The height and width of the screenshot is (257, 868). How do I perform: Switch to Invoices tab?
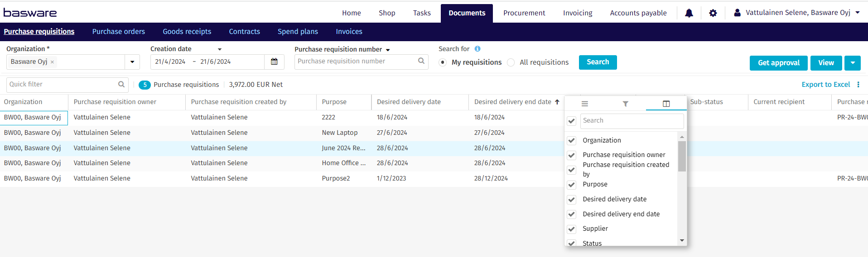(x=349, y=32)
